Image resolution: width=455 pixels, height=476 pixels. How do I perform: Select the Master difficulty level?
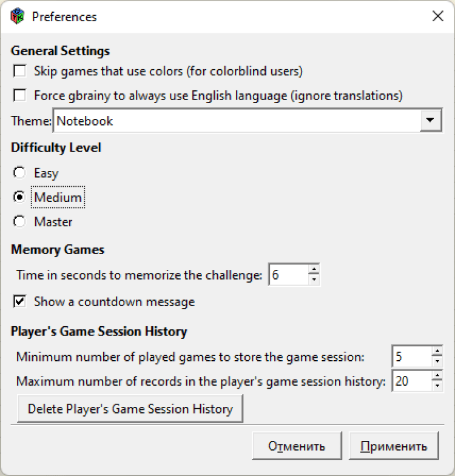(20, 222)
